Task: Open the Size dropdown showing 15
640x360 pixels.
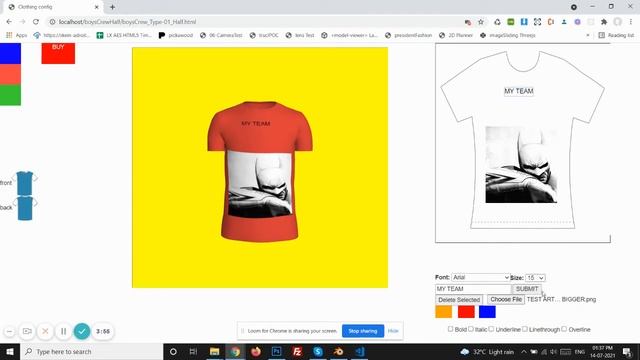Action: (x=535, y=278)
